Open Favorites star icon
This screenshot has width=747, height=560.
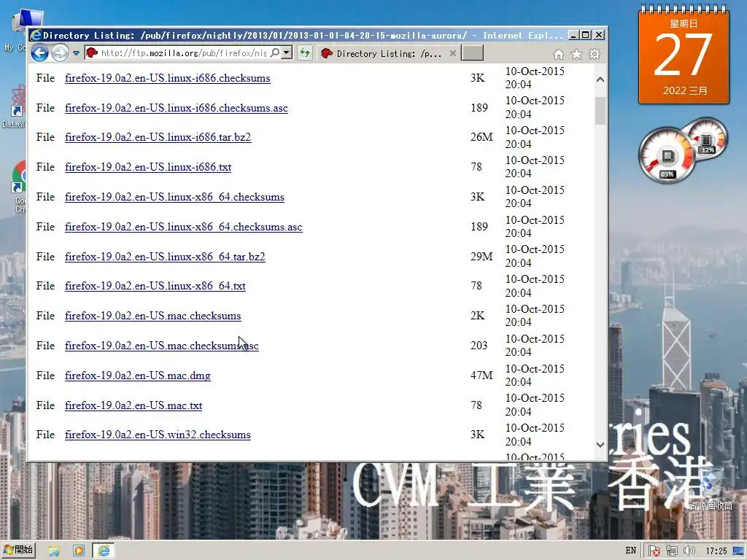point(576,54)
